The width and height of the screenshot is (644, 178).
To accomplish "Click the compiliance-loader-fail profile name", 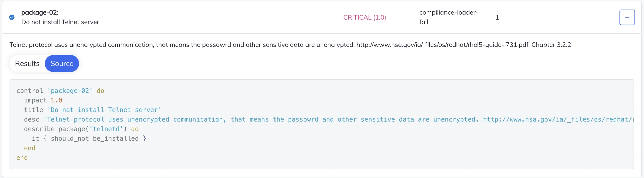I will click(x=448, y=17).
